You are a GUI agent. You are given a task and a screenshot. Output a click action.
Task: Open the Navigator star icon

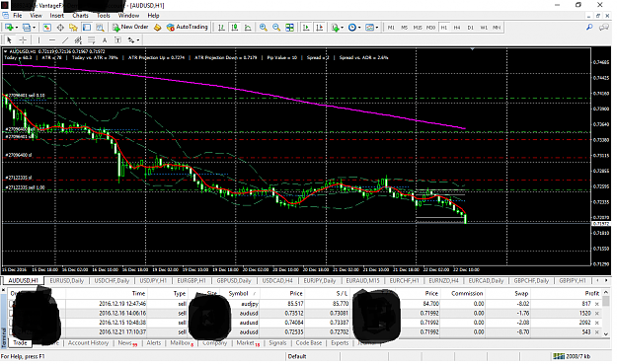(73, 27)
